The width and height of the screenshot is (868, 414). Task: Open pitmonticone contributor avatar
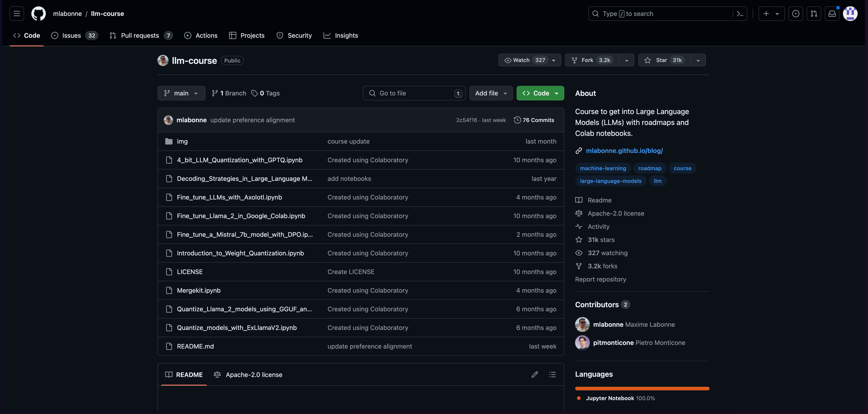pos(582,343)
